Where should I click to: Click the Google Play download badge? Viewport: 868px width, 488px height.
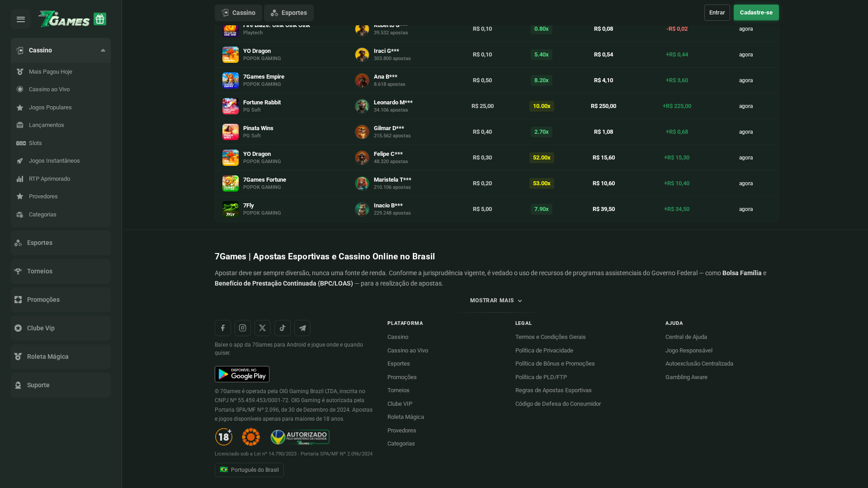242,374
